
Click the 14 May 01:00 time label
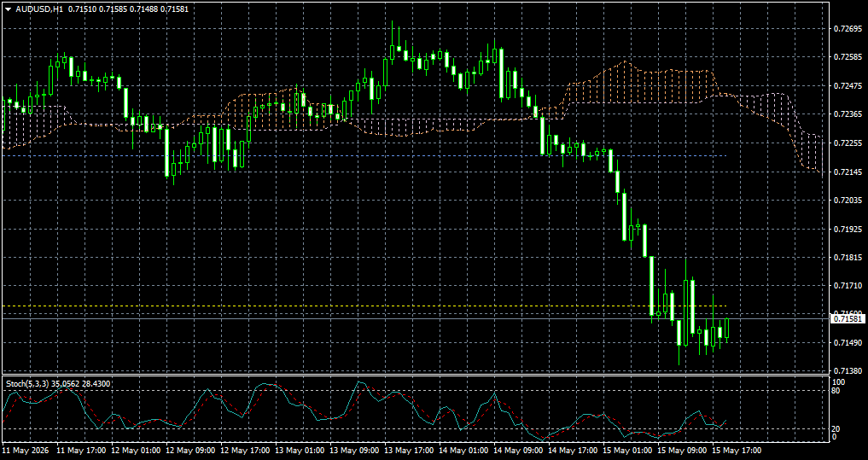tap(463, 451)
